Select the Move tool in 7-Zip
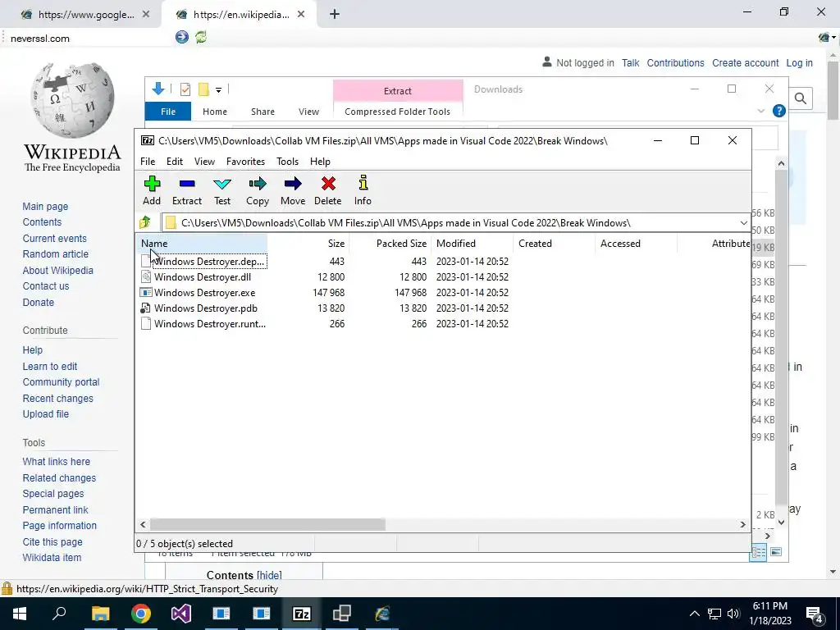Image resolution: width=840 pixels, height=630 pixels. point(293,190)
